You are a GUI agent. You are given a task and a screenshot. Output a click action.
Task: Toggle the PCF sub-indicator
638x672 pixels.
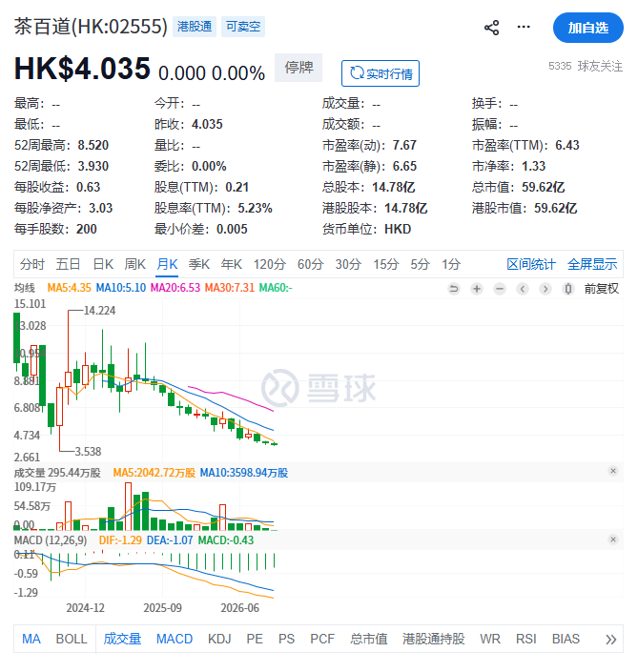[x=322, y=639]
